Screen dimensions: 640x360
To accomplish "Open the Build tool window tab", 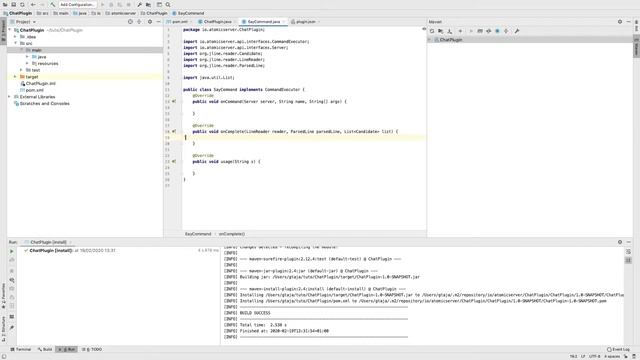I will (45, 349).
